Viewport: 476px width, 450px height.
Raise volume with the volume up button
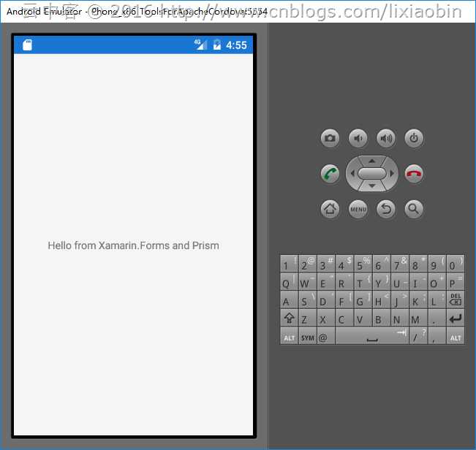tap(386, 138)
